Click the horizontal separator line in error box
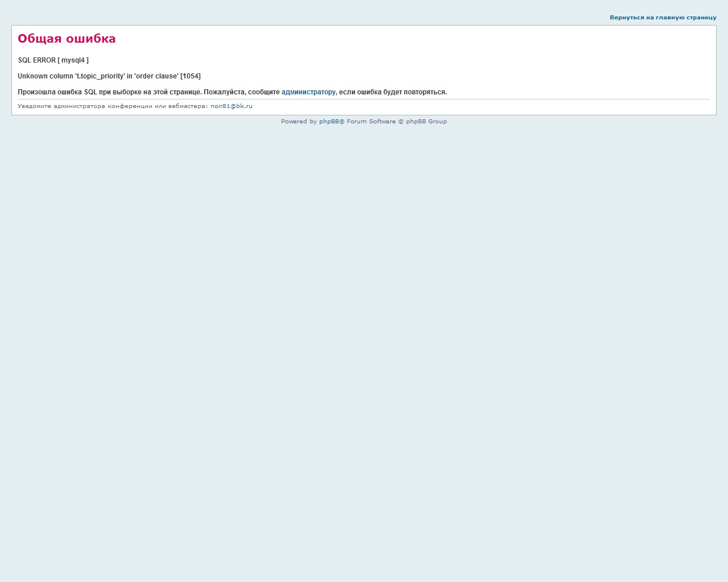728x582 pixels. [x=364, y=99]
